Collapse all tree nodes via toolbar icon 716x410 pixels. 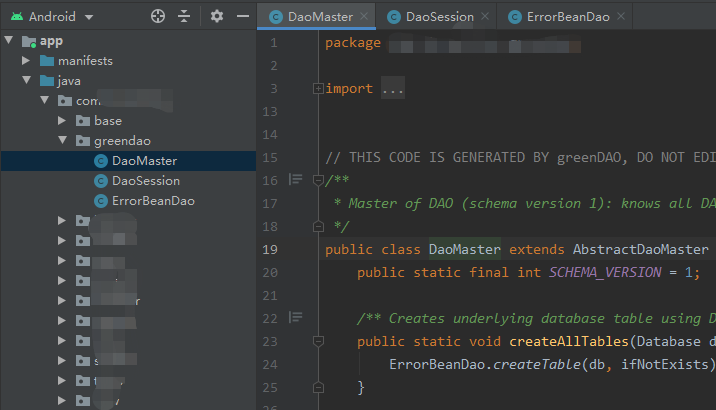(184, 16)
